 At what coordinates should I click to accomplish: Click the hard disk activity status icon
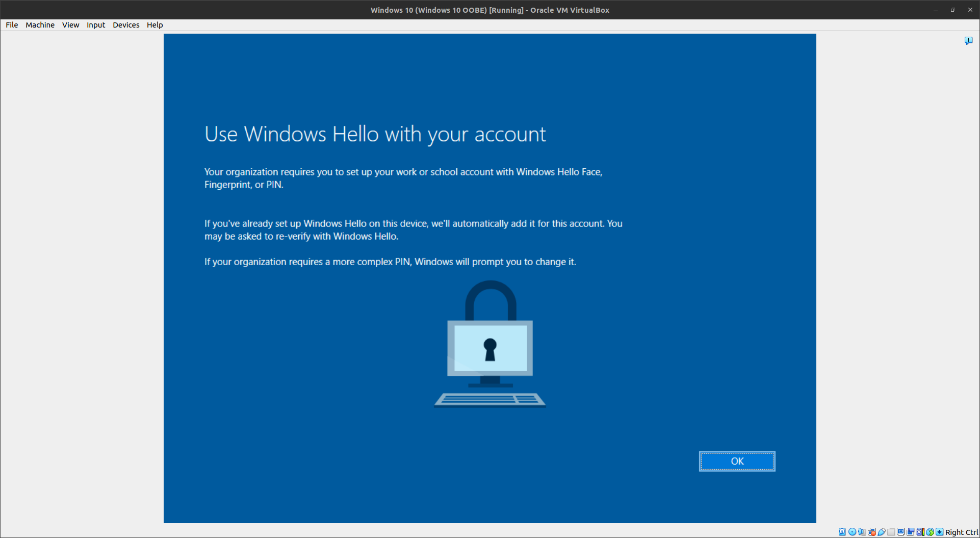pyautogui.click(x=842, y=532)
